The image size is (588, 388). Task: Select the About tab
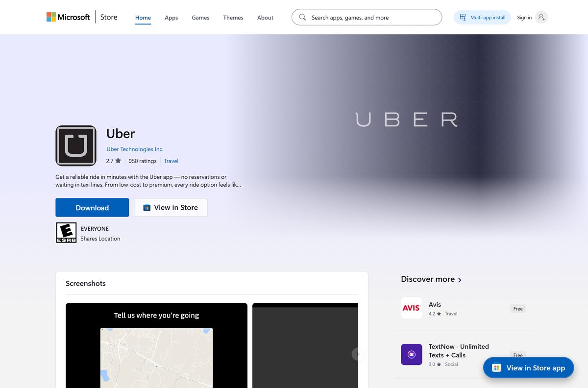(265, 18)
